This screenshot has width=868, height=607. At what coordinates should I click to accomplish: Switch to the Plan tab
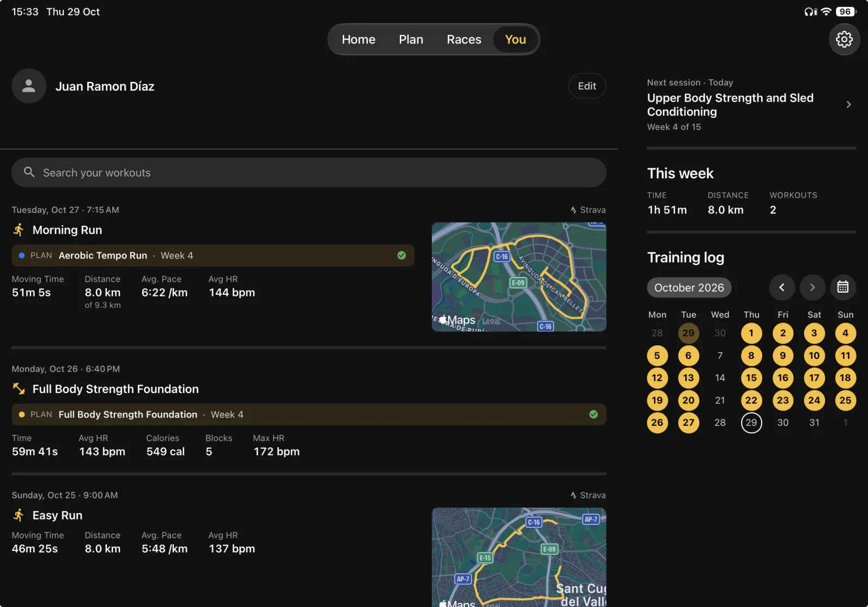point(411,39)
